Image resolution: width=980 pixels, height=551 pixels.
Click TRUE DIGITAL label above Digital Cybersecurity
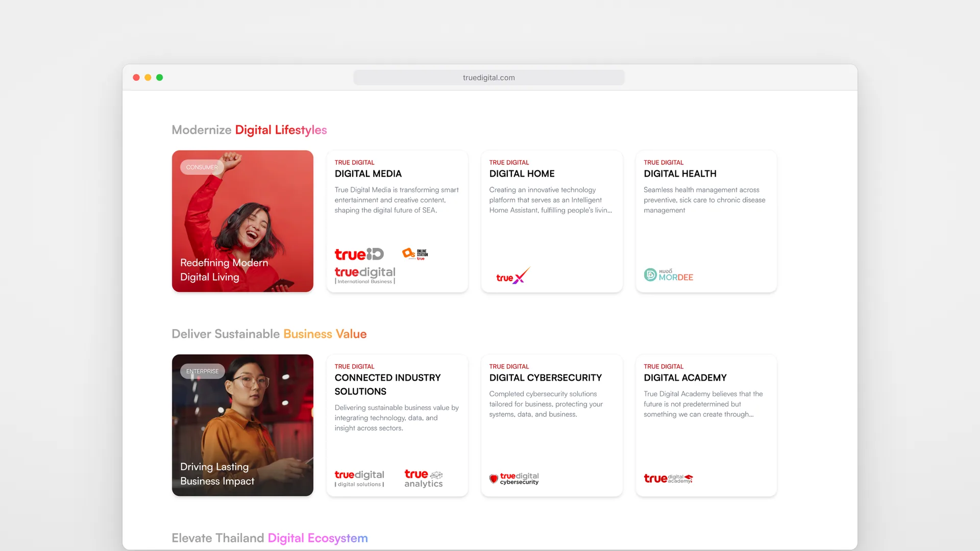tap(509, 367)
